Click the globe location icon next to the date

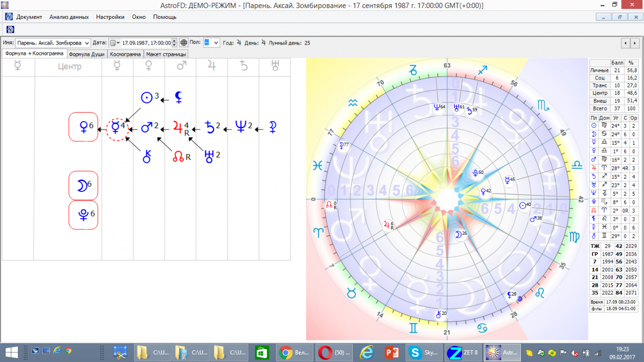184,43
